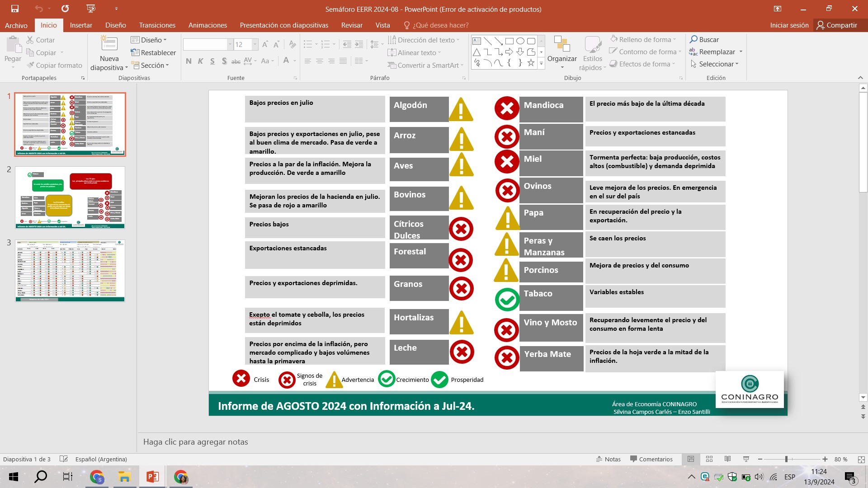Image resolution: width=868 pixels, height=488 pixels.
Task: Open the font size dropdown
Action: point(255,44)
